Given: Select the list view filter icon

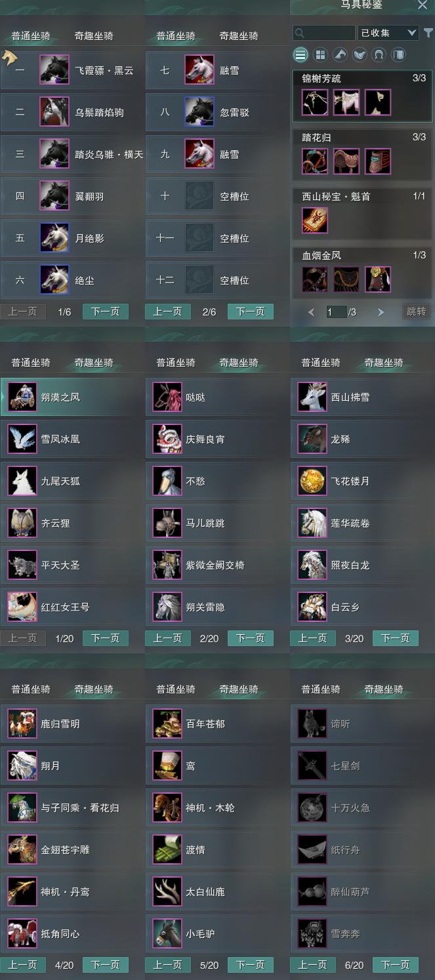Looking at the screenshot, I should [300, 54].
